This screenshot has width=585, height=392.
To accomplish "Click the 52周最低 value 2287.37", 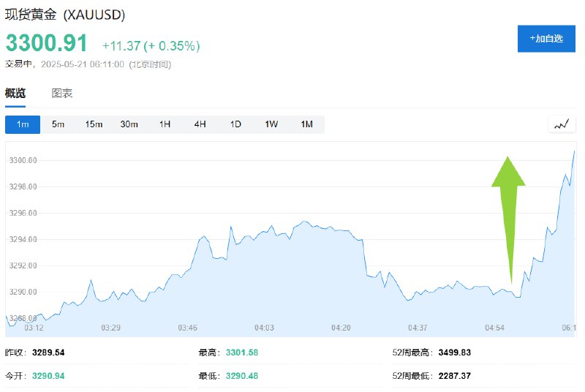I will (454, 376).
